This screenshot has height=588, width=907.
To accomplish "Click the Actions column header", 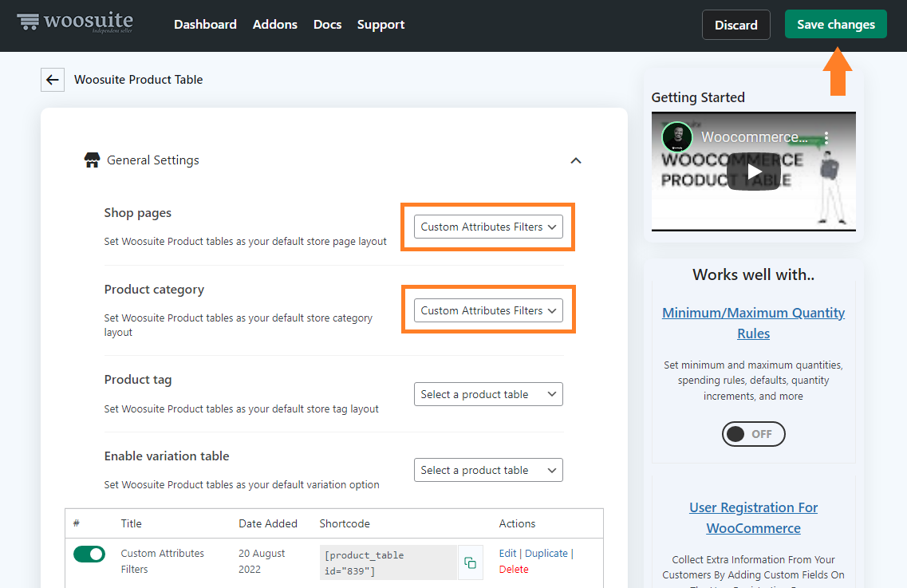I will point(517,523).
